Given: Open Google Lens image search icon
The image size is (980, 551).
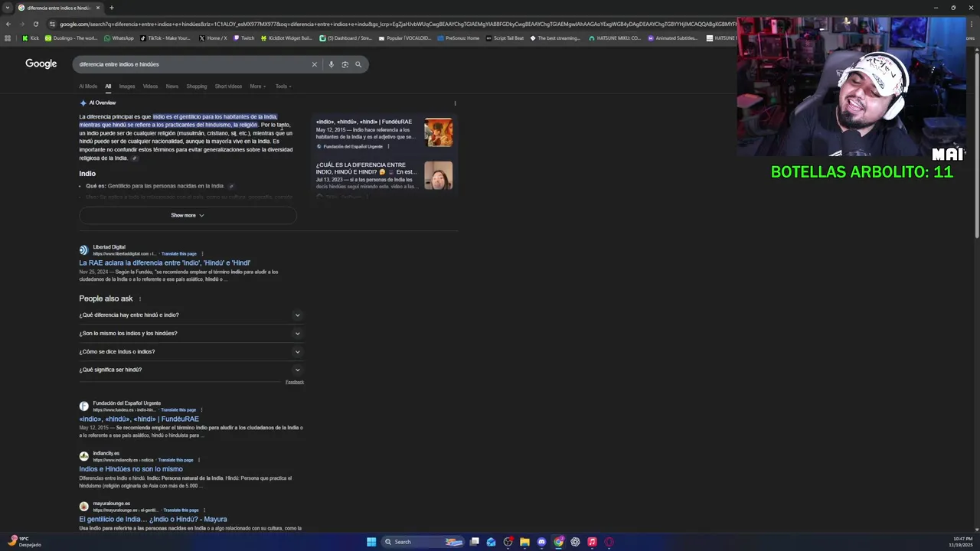Looking at the screenshot, I should point(345,64).
